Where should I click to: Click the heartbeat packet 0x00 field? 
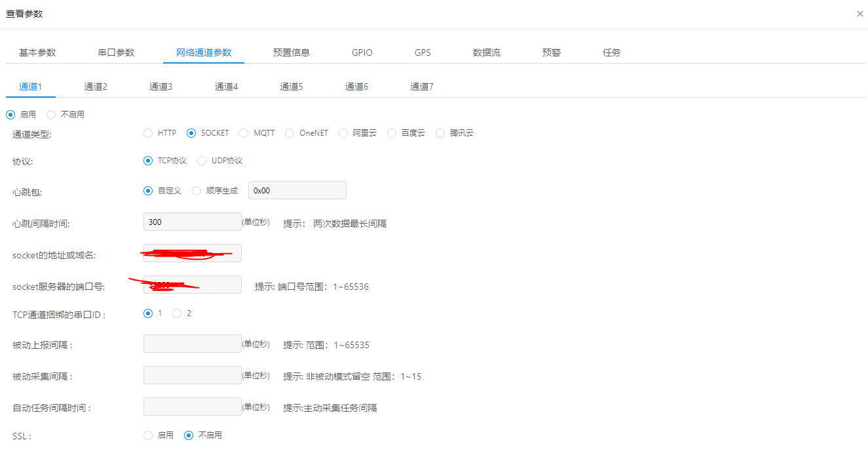(x=297, y=190)
